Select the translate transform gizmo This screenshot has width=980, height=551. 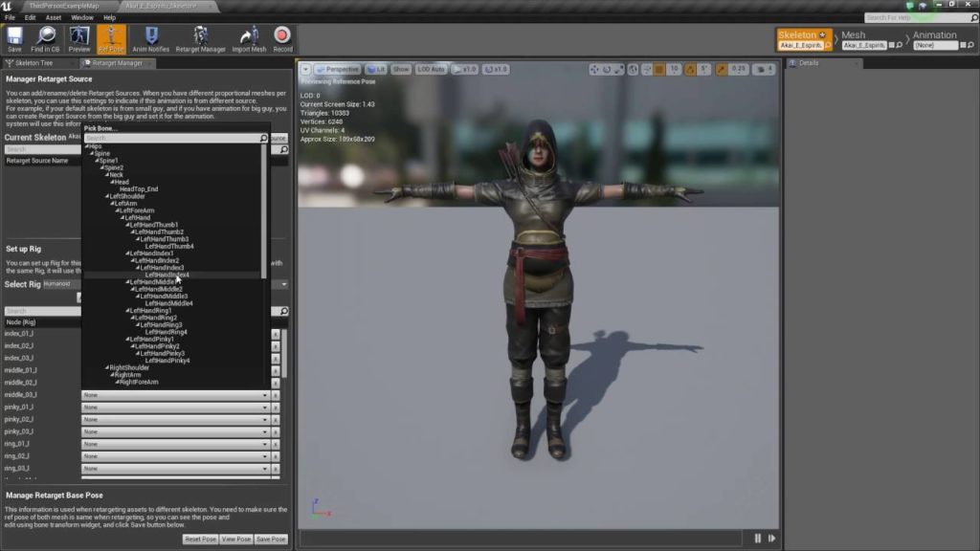pyautogui.click(x=594, y=69)
